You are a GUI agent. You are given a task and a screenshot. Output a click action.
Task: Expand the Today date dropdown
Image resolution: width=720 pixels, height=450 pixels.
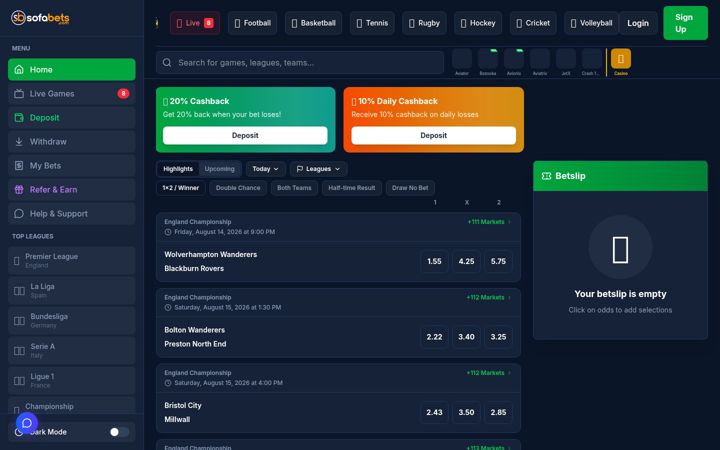(265, 169)
